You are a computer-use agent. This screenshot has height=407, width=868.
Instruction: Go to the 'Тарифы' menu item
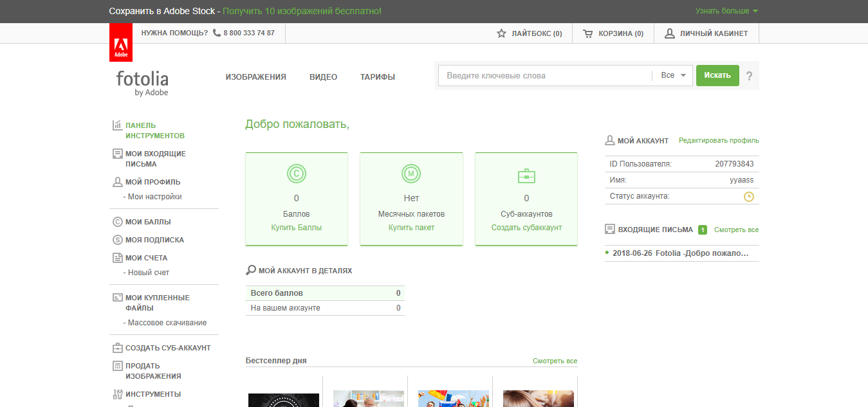point(377,77)
